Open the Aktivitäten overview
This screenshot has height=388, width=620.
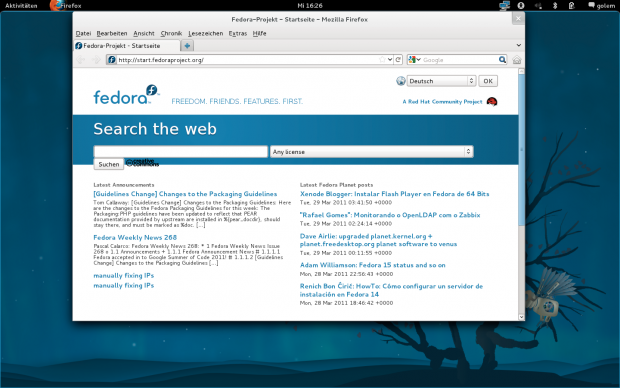[x=21, y=6]
